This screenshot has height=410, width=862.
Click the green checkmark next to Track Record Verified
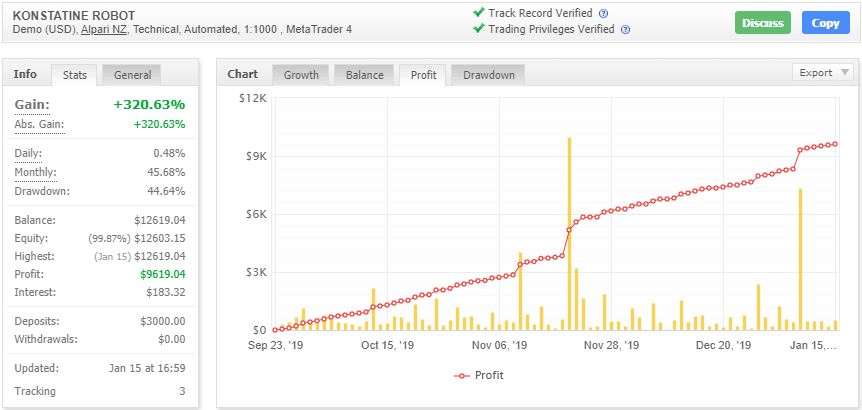point(478,13)
